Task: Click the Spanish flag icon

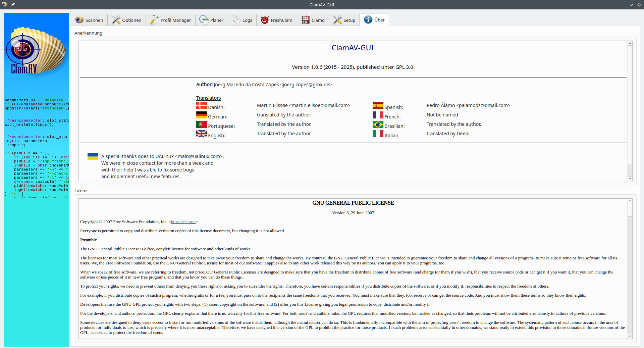Action: click(378, 106)
